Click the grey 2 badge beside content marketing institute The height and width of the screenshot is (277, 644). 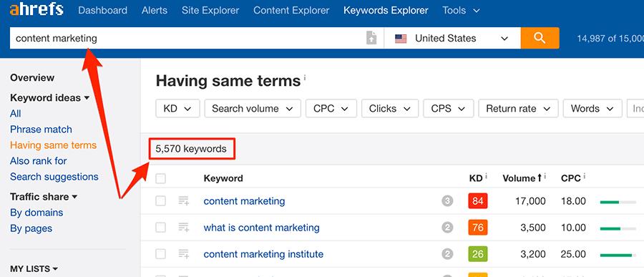click(x=447, y=254)
